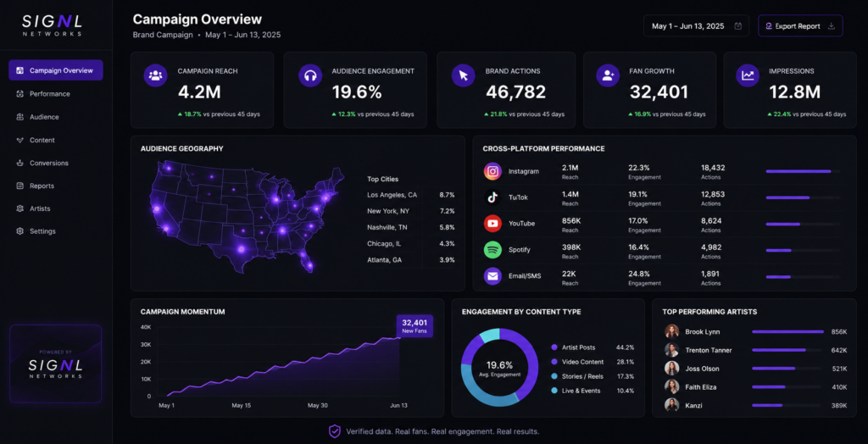
Task: Click the YouTube platform icon
Action: [492, 223]
